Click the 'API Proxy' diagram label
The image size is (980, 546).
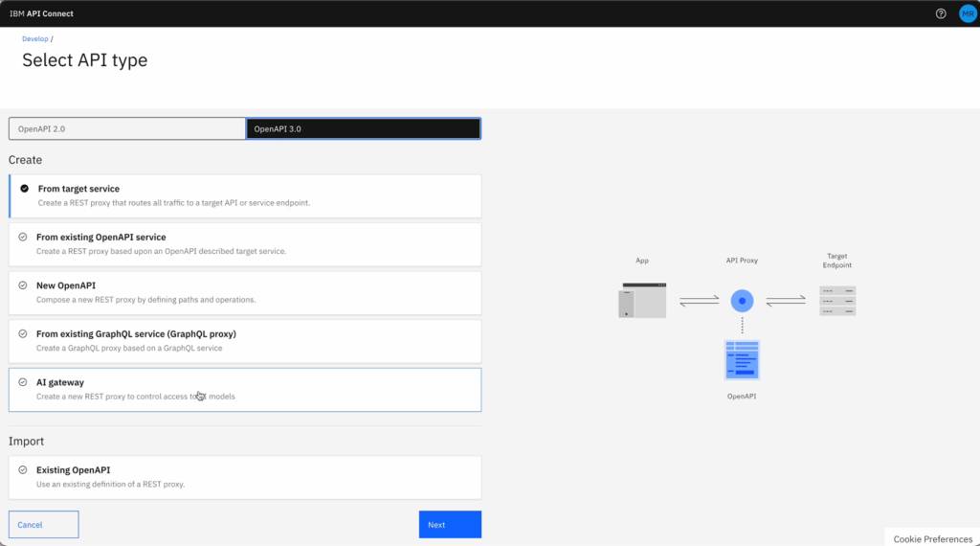(x=742, y=261)
